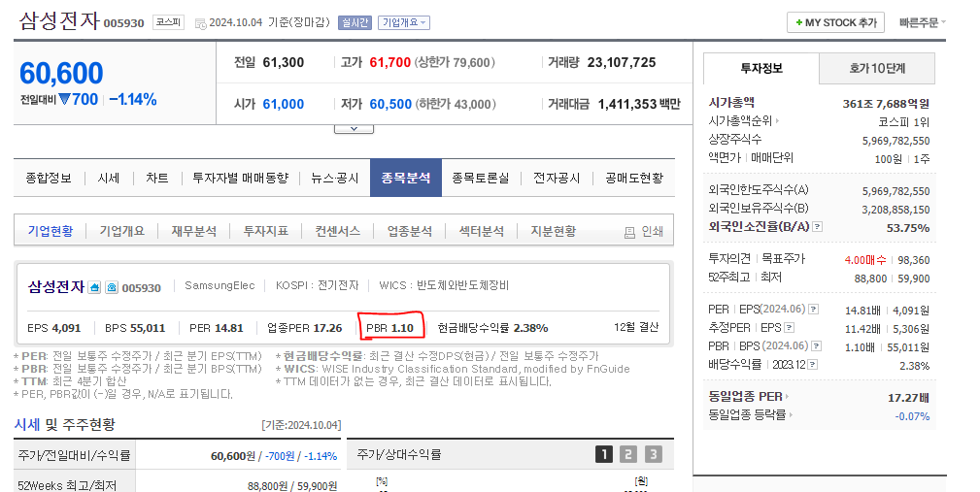Click the EPS 4,091 figure in company box
Image resolution: width=980 pixels, height=492 pixels.
(x=54, y=328)
